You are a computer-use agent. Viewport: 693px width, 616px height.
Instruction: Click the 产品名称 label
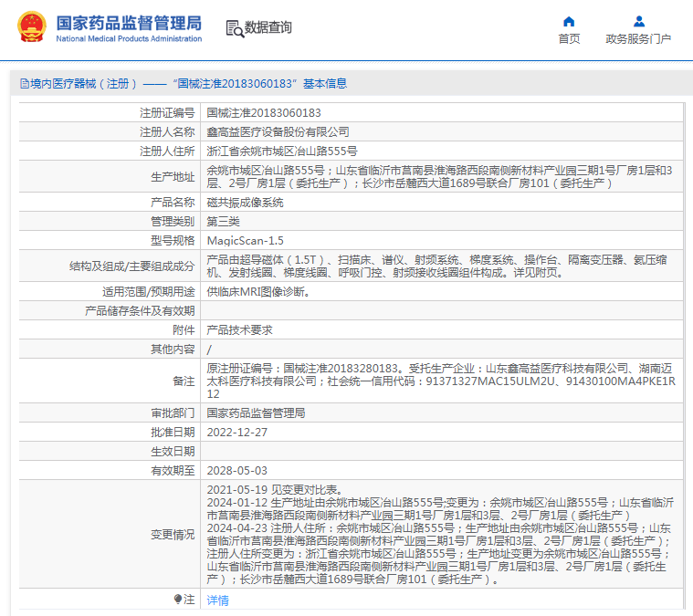coord(173,203)
